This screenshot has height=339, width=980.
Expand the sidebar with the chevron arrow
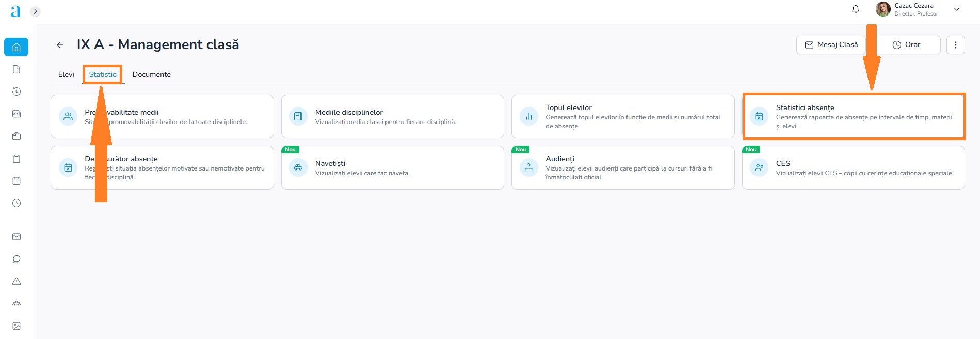click(x=36, y=11)
